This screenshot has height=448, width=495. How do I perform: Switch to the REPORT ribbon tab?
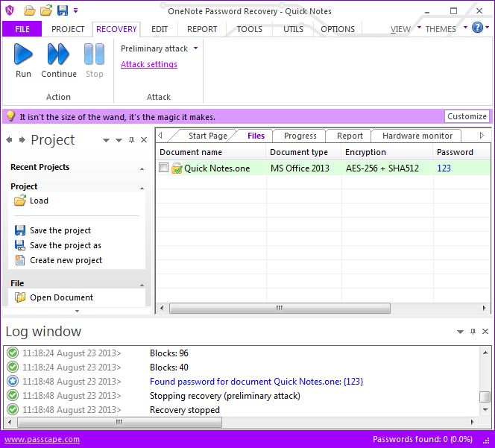(x=202, y=29)
